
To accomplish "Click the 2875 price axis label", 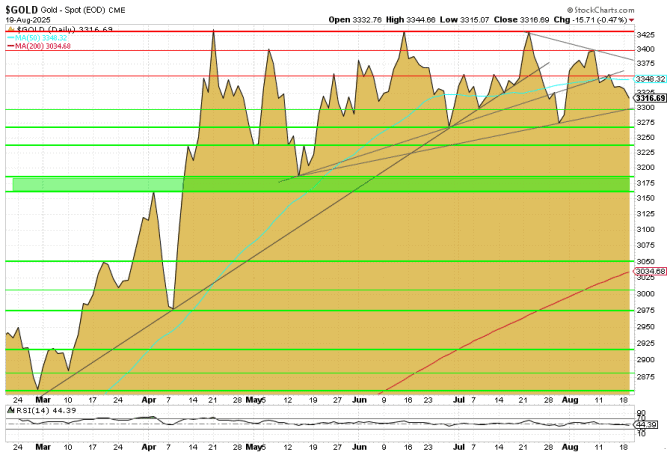I will [645, 377].
